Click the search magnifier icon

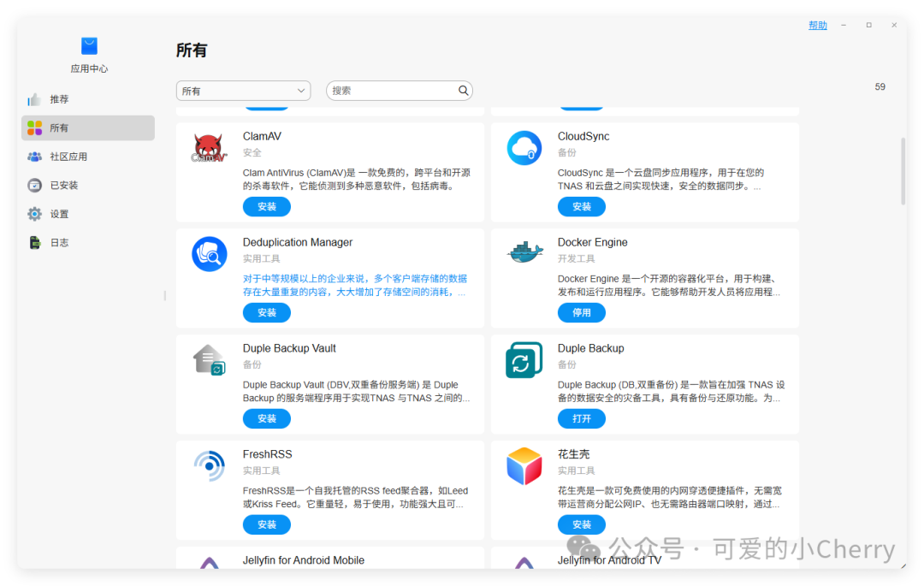(x=463, y=90)
